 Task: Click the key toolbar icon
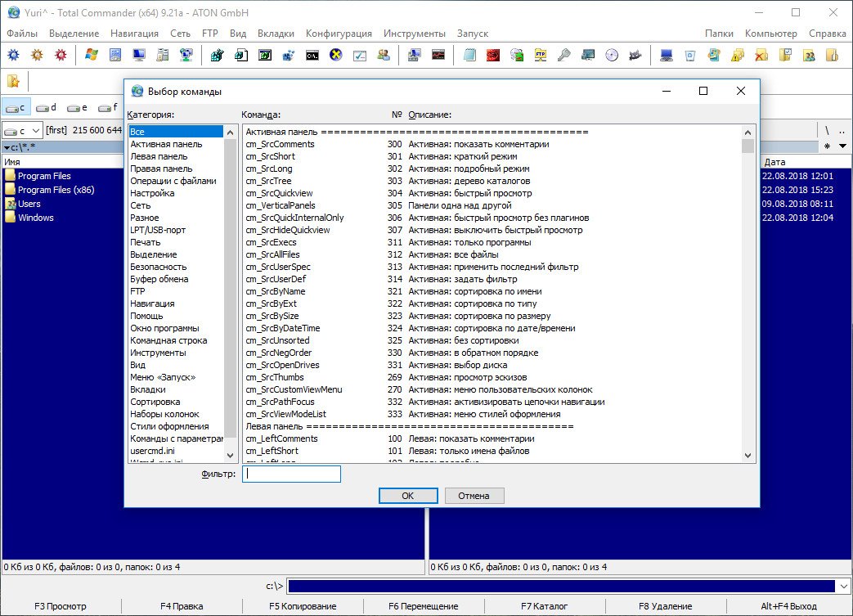pos(563,55)
